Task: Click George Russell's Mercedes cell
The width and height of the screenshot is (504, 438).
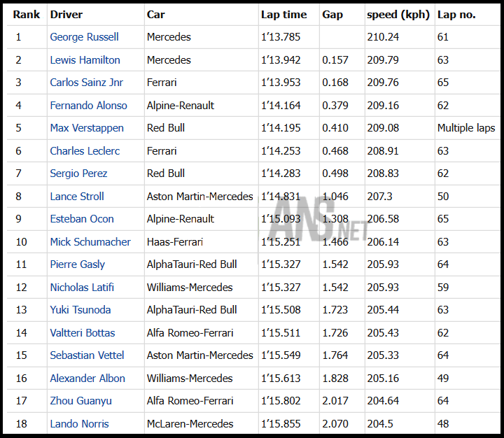Action: pos(169,37)
